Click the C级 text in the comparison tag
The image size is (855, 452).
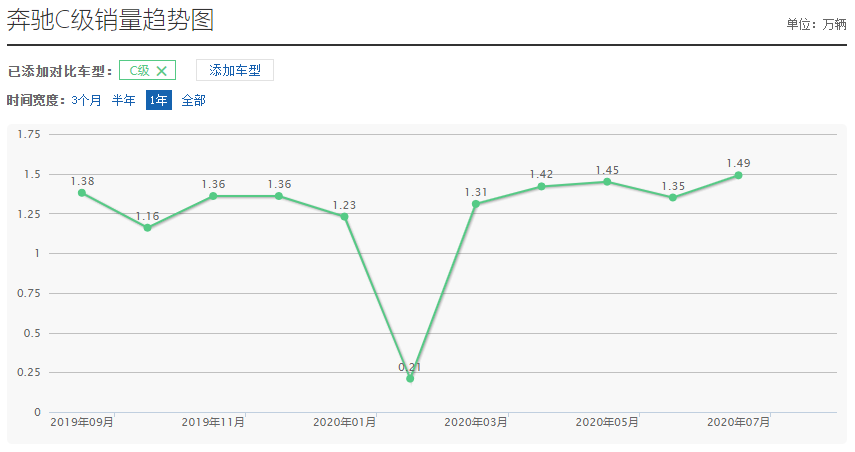[x=140, y=71]
